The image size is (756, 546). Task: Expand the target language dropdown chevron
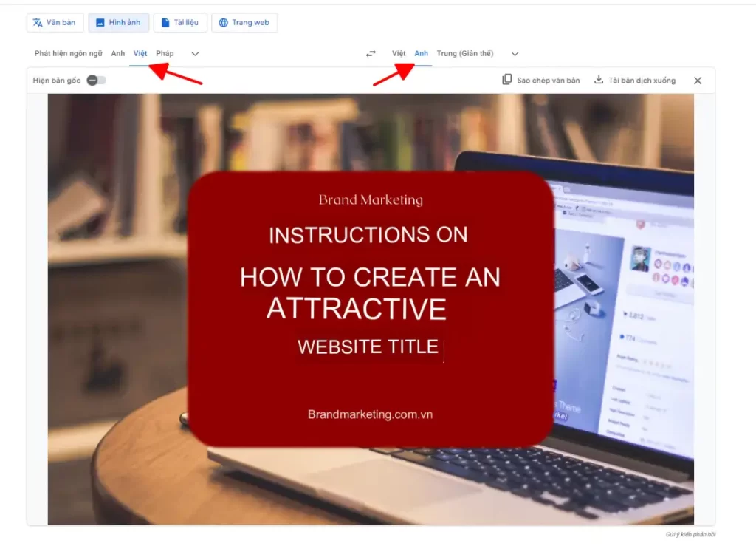coord(515,53)
